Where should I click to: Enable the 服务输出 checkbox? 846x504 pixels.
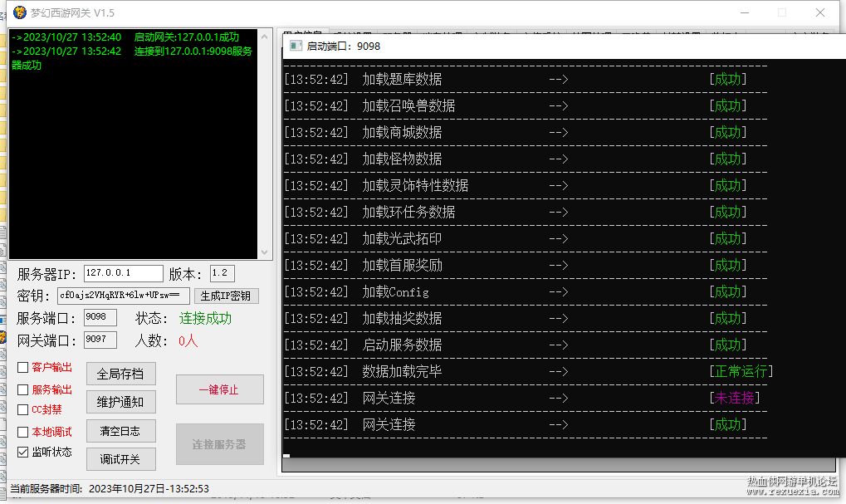tap(22, 389)
